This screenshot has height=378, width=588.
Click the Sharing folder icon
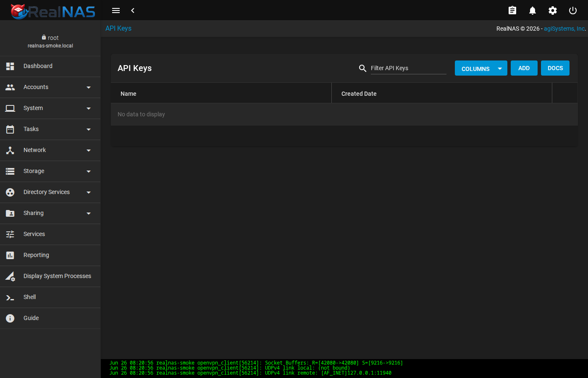pyautogui.click(x=10, y=213)
